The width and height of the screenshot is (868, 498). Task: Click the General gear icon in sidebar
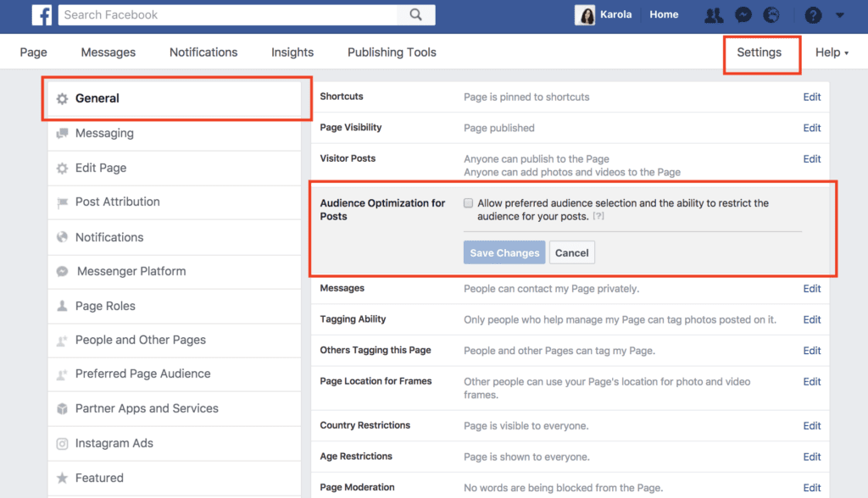pyautogui.click(x=61, y=98)
